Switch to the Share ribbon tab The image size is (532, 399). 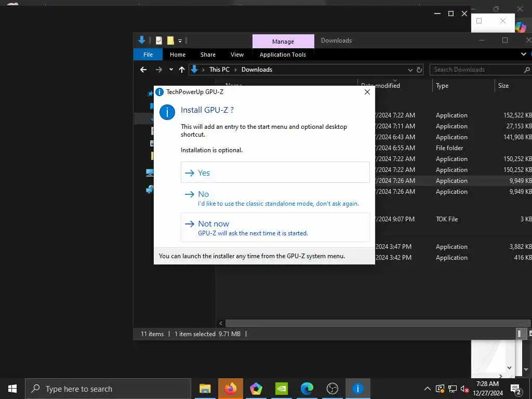click(x=208, y=55)
